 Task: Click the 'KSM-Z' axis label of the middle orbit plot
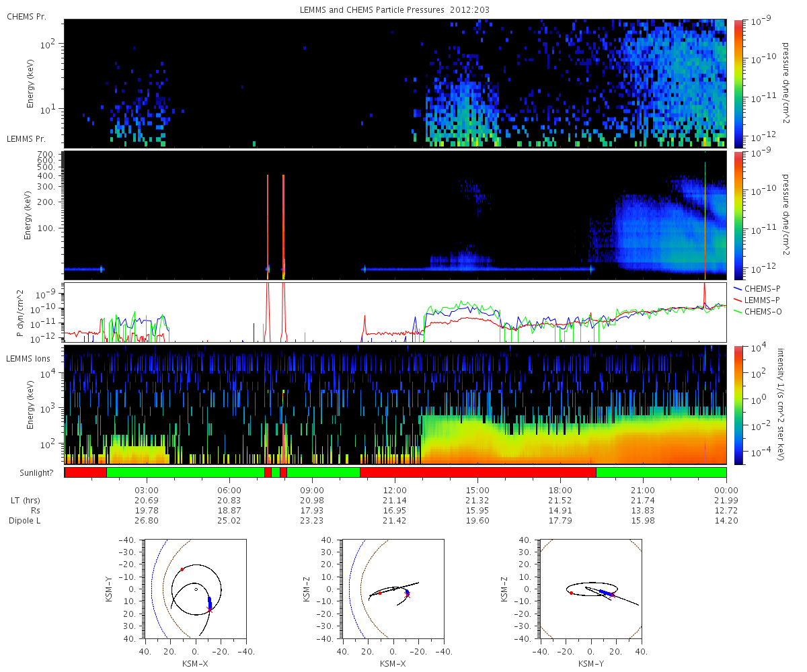(x=307, y=588)
